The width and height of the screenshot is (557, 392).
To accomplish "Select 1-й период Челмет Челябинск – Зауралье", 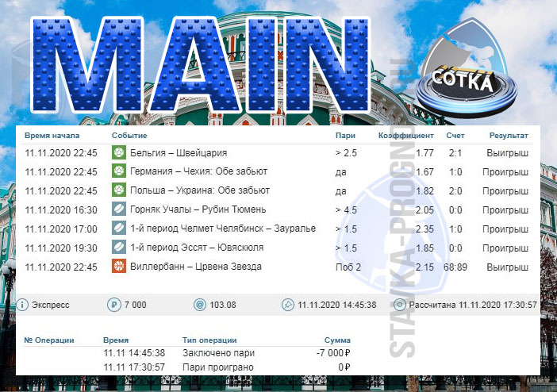I will [x=223, y=229].
